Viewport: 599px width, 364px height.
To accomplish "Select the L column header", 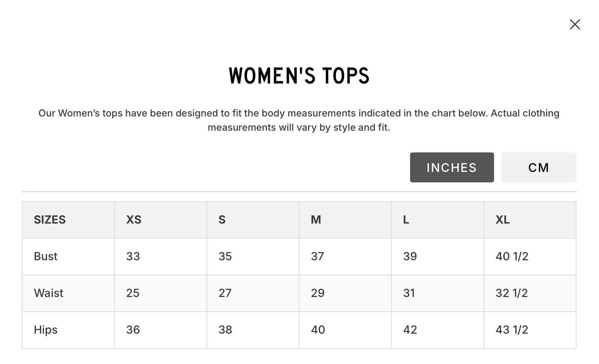I will (406, 219).
